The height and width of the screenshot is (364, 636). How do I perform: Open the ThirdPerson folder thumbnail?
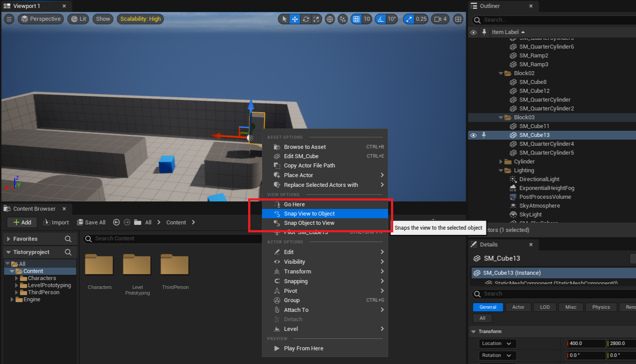tap(175, 264)
